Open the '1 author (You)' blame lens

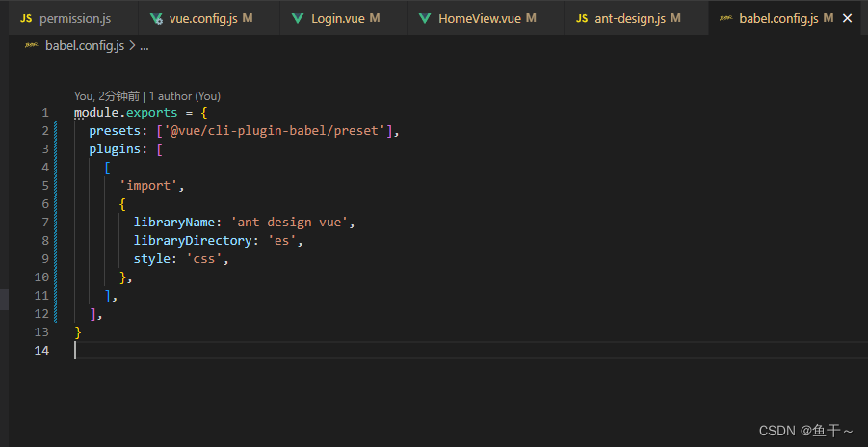[185, 96]
